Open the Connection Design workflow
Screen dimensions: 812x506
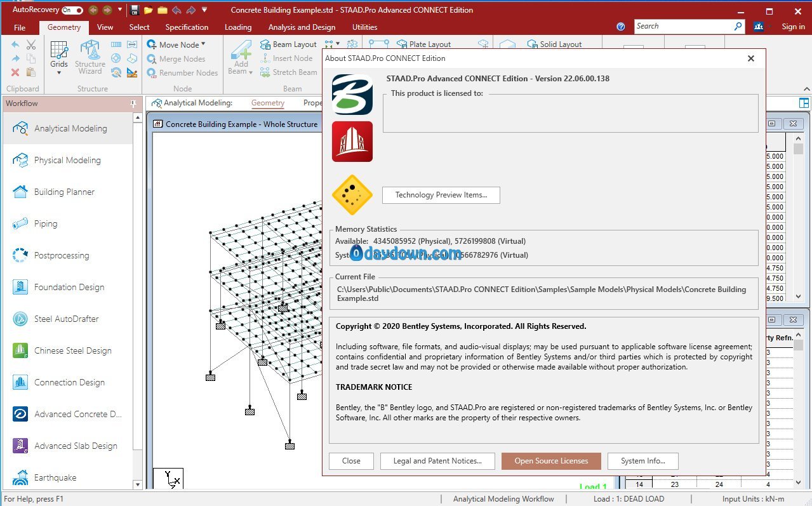pos(68,382)
